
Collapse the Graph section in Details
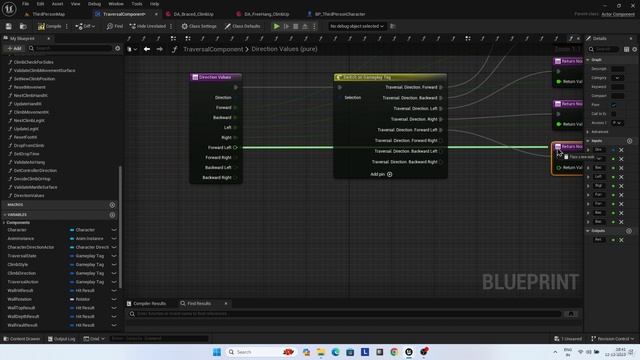coord(588,60)
